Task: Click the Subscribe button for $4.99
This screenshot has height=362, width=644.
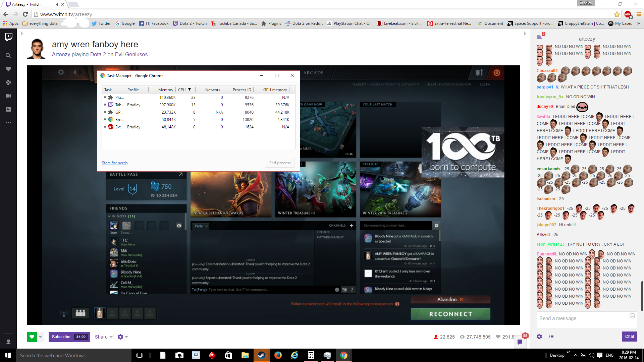Action: point(68,337)
